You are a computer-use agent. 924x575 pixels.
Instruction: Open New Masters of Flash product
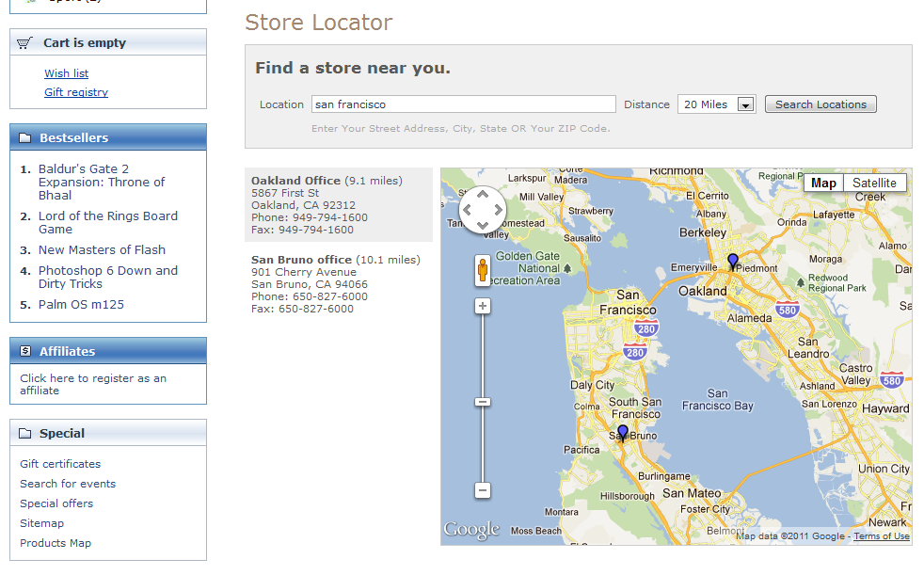102,249
